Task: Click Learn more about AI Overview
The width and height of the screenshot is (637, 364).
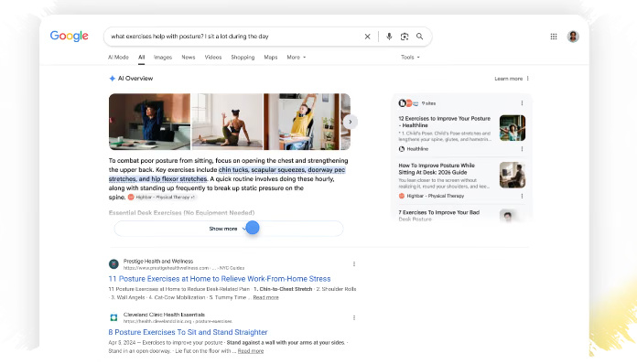Action: [508, 79]
